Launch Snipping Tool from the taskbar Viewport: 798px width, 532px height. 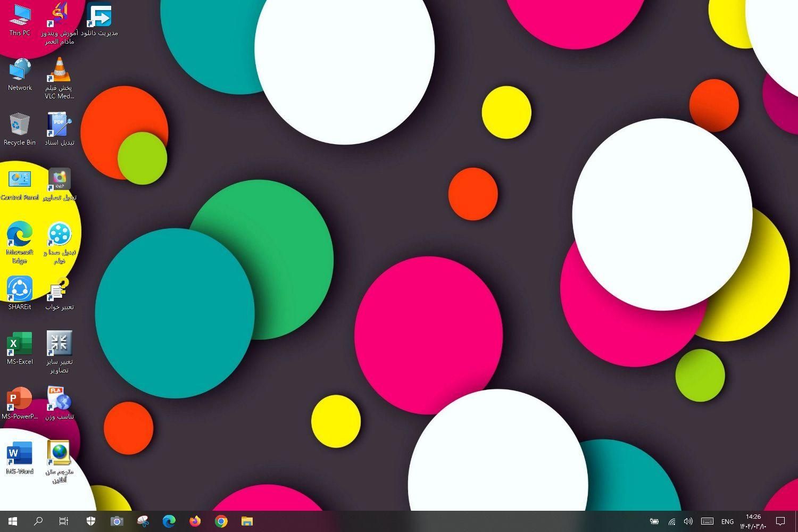(x=143, y=521)
